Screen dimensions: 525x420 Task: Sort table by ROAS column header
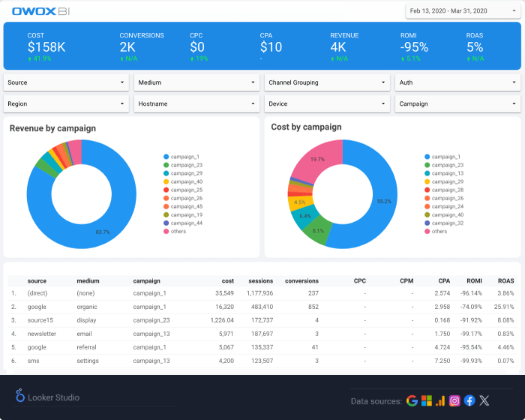pos(505,281)
